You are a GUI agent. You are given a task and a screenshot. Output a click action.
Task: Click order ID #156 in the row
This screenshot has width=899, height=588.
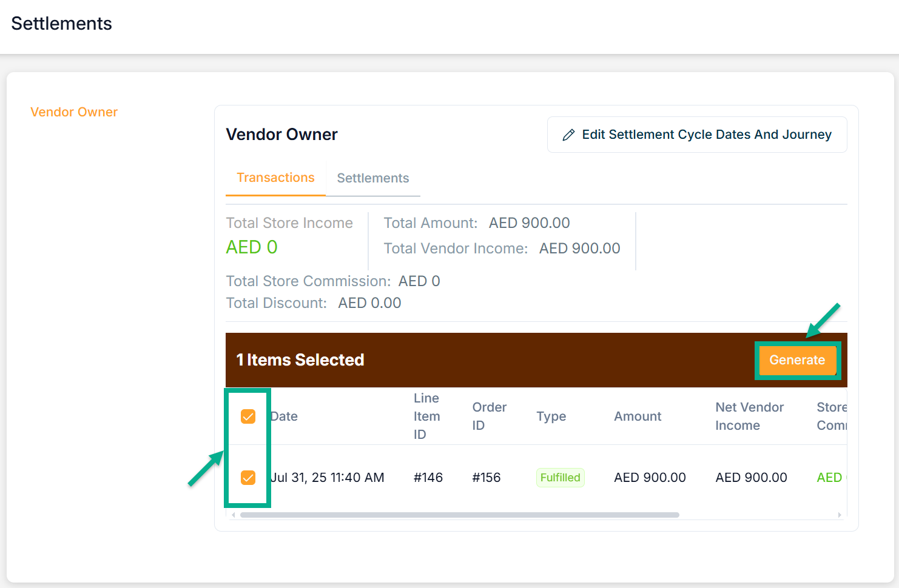pos(487,478)
